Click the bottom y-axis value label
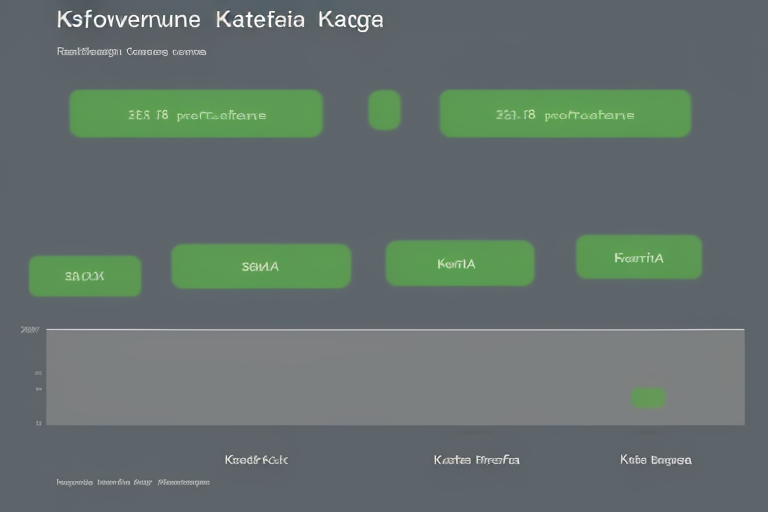This screenshot has height=512, width=768. (38, 423)
